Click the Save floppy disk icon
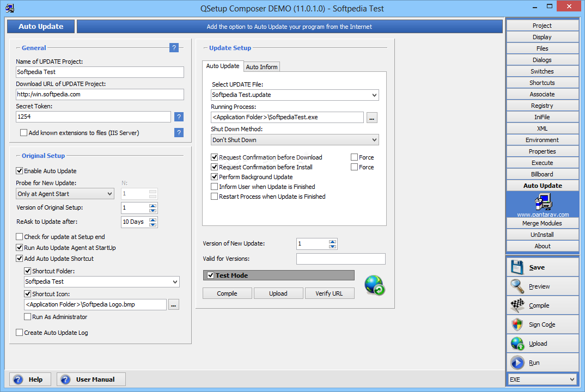 pyautogui.click(x=517, y=267)
